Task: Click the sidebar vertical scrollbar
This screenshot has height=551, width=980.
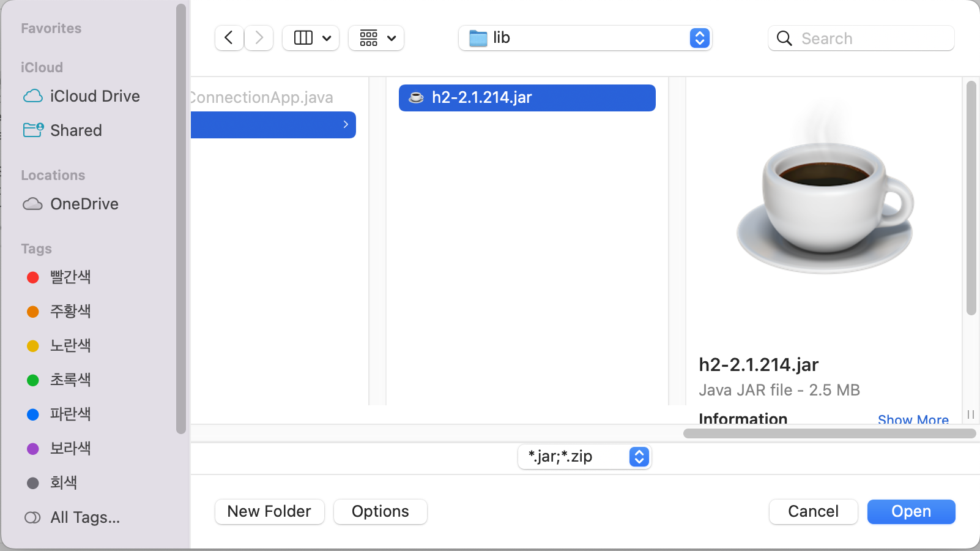Action: [180, 219]
